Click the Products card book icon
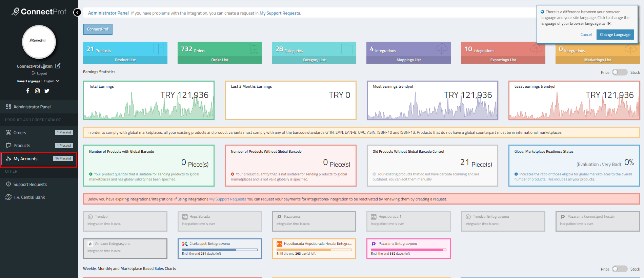Image resolution: width=644 pixels, height=278 pixels. pyautogui.click(x=158, y=49)
